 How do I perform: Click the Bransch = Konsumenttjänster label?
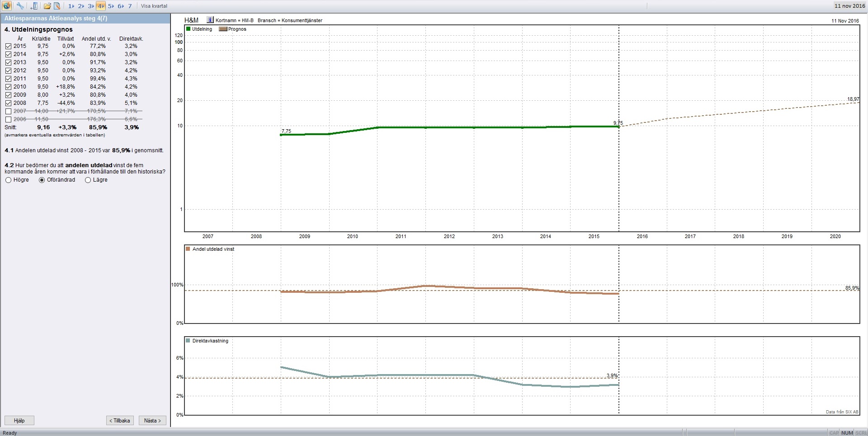290,20
